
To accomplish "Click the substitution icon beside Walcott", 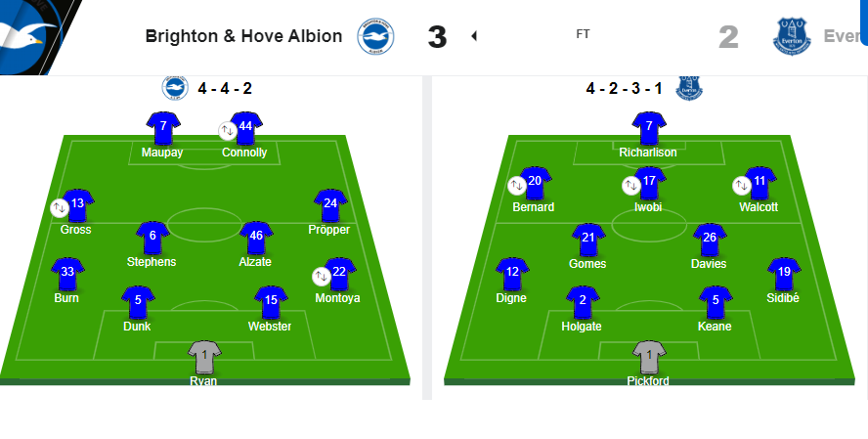I will pos(742,186).
